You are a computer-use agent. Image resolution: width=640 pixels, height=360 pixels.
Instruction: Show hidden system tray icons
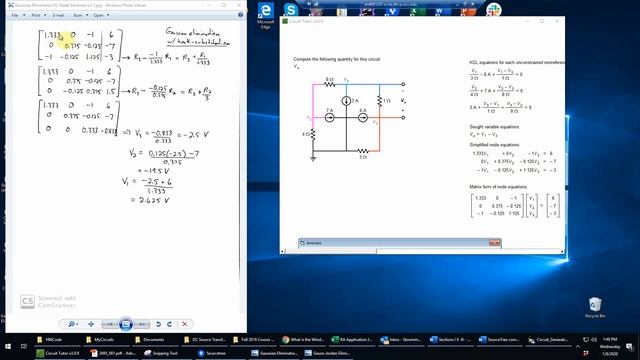578,346
